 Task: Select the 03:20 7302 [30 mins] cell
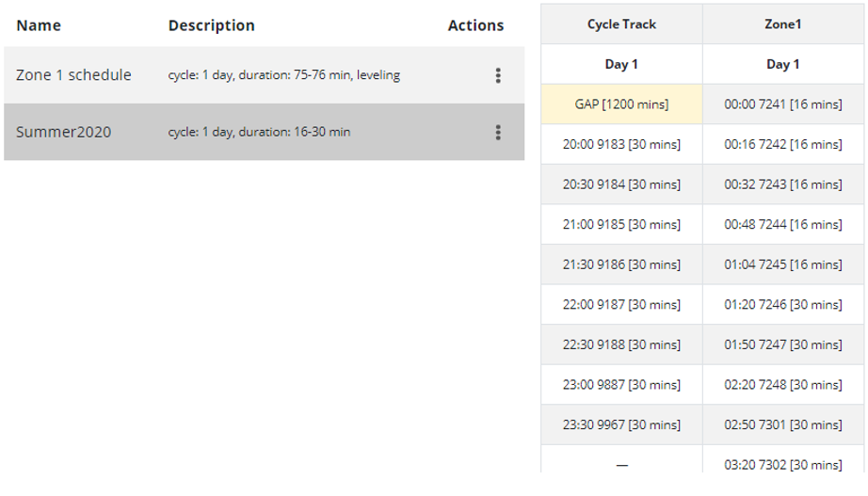(782, 464)
